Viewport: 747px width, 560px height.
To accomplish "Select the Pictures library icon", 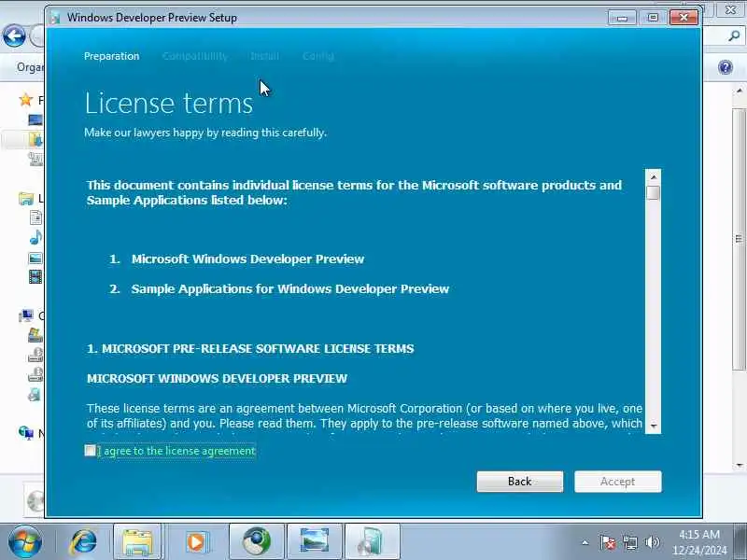I will coord(35,258).
